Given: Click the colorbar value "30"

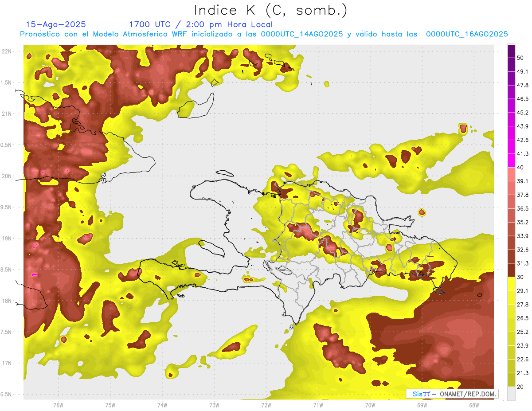Looking at the screenshot, I should pyautogui.click(x=520, y=277).
